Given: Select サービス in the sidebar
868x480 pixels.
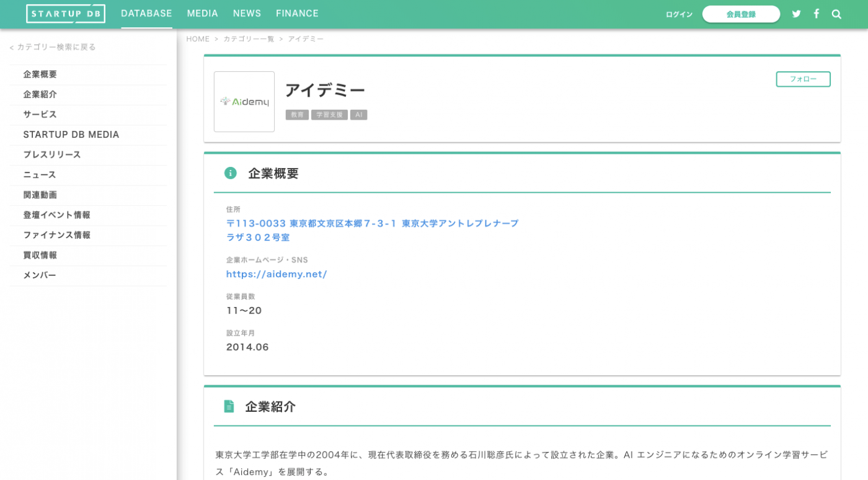Looking at the screenshot, I should click(88, 115).
